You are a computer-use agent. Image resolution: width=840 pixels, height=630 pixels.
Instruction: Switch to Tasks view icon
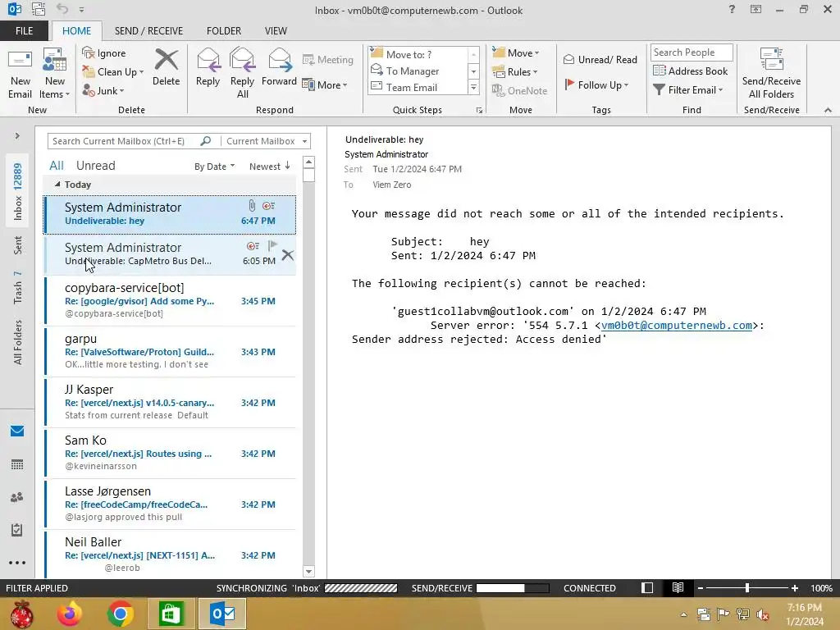pos(17,531)
